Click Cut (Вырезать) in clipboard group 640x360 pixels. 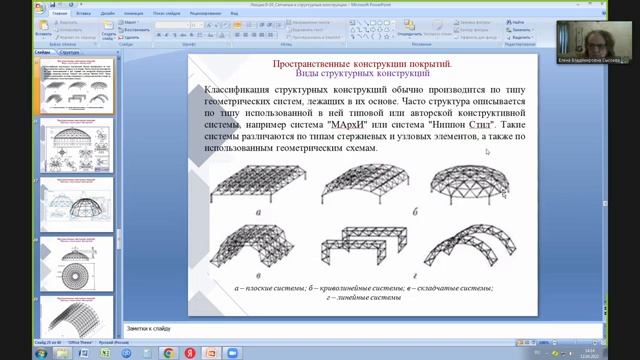(x=66, y=22)
